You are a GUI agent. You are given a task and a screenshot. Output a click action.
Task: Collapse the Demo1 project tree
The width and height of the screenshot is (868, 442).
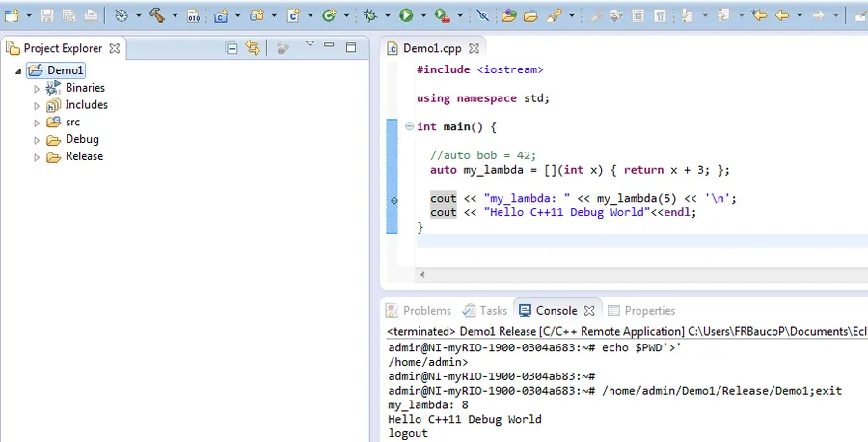point(18,71)
